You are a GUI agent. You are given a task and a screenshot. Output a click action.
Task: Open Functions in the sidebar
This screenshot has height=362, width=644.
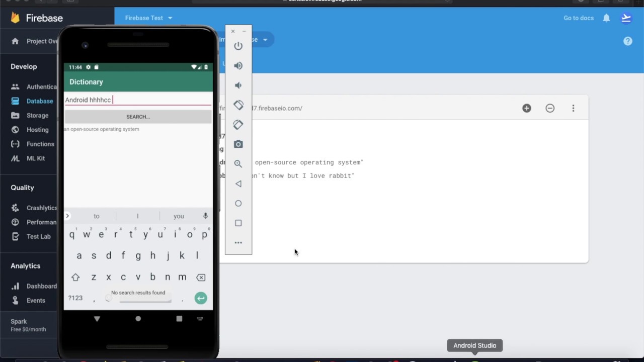click(40, 144)
